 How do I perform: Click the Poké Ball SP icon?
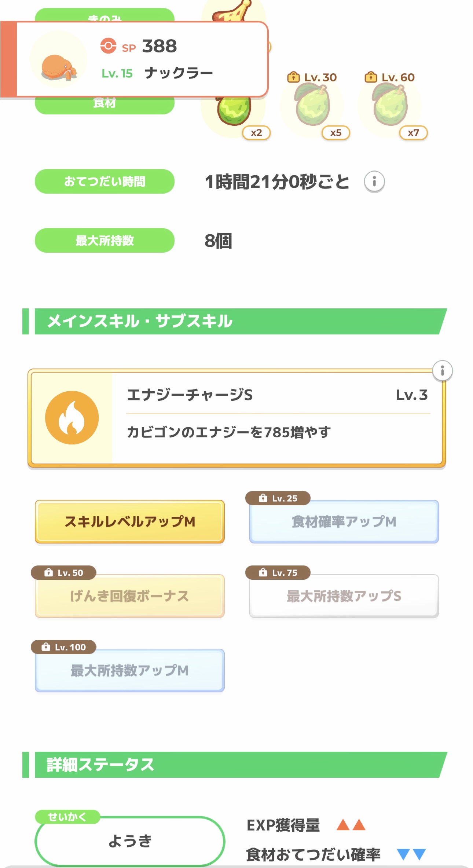pyautogui.click(x=108, y=46)
